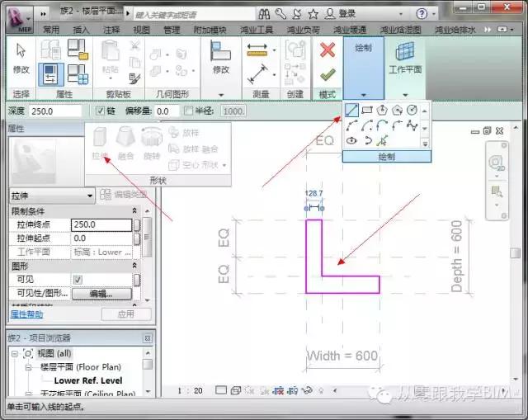Choose the Pick Lines tool
The height and width of the screenshot is (420, 528).
(382, 140)
